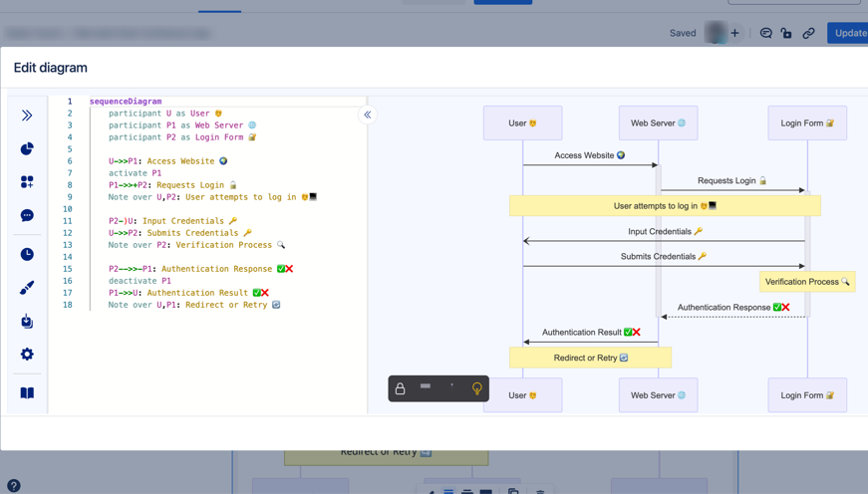Click the add shapes icon in sidebar

point(27,182)
